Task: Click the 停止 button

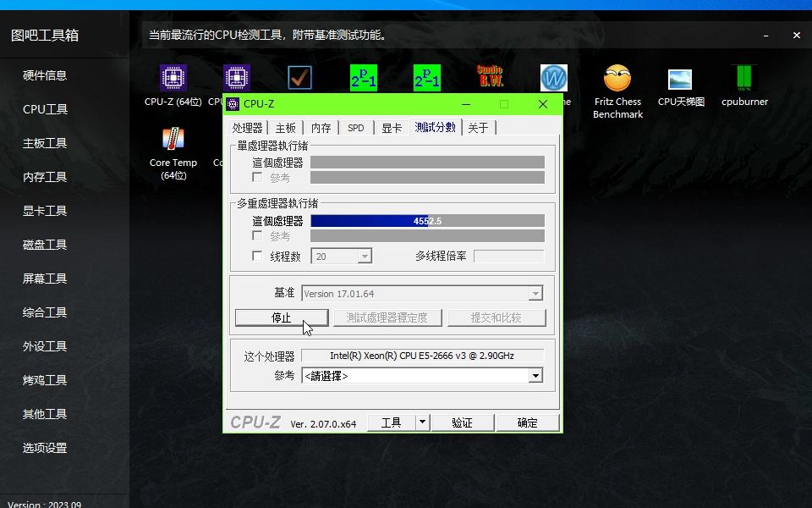Action: click(x=282, y=317)
